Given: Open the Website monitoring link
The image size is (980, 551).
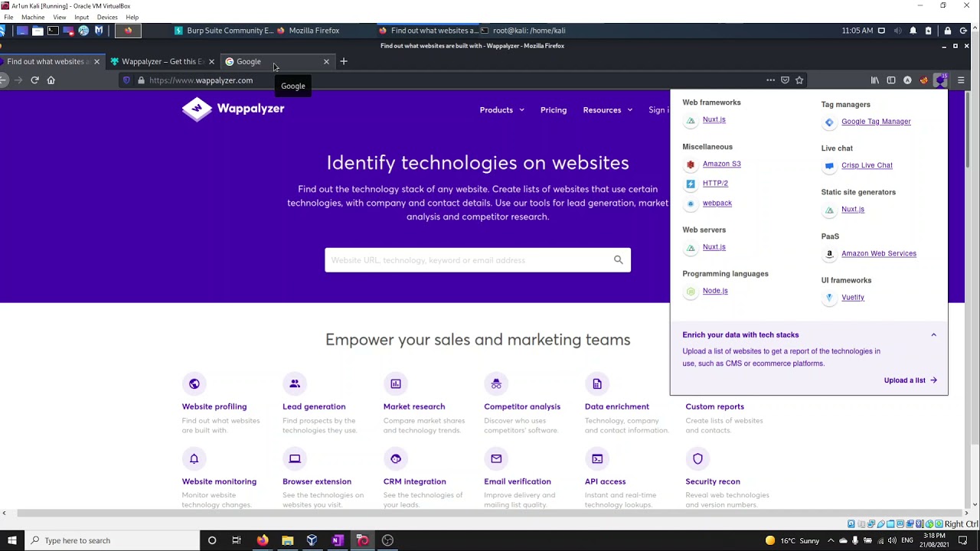Looking at the screenshot, I should [x=219, y=481].
